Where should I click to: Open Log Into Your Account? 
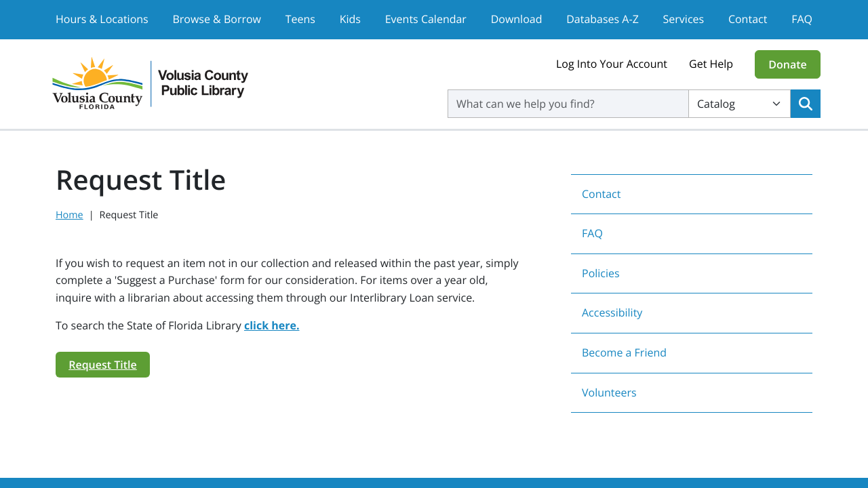click(x=611, y=64)
